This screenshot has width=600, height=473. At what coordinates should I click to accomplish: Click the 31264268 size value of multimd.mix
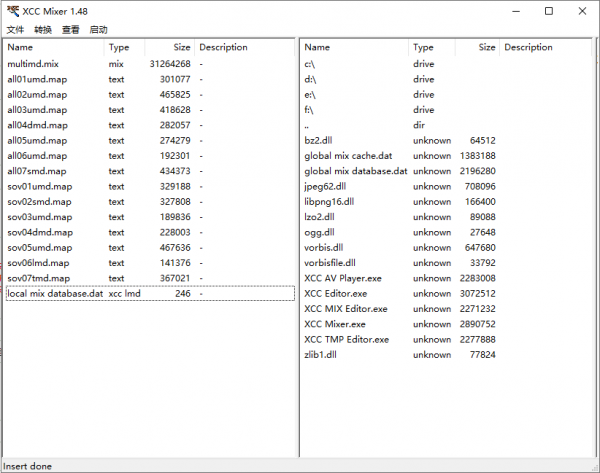pos(170,64)
